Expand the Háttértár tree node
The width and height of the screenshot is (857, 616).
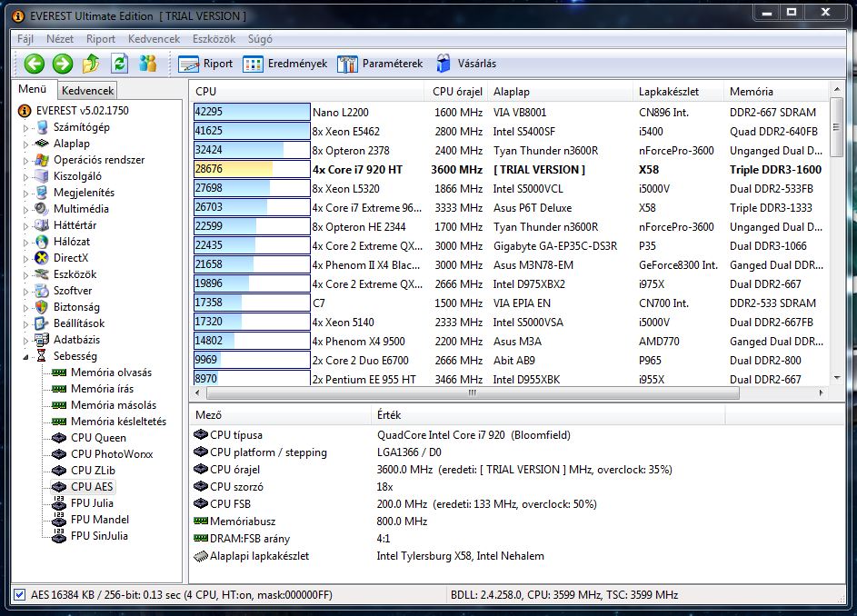click(25, 225)
